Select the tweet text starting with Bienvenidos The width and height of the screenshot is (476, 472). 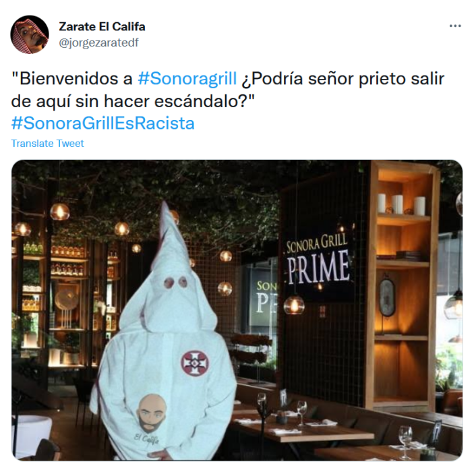coord(228,90)
